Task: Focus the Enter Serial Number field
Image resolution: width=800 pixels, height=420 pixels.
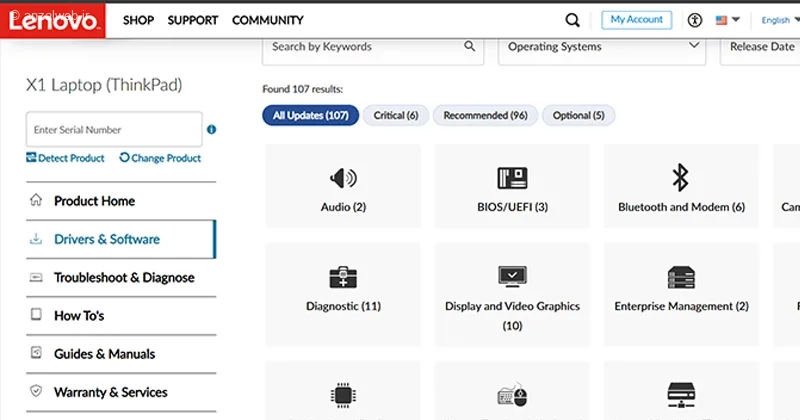Action: click(x=114, y=130)
